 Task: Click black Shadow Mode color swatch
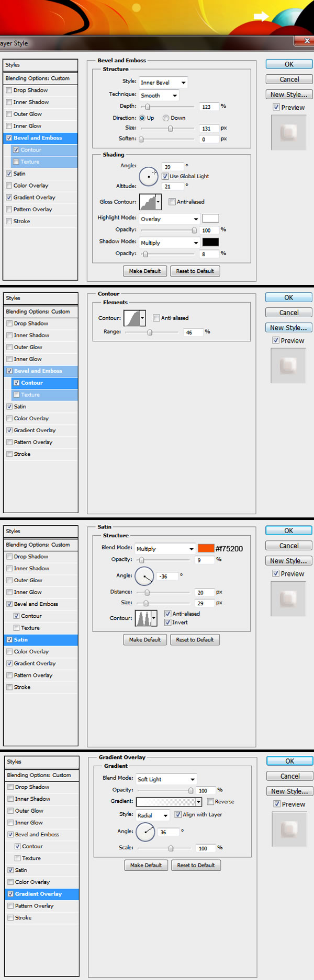pos(210,242)
